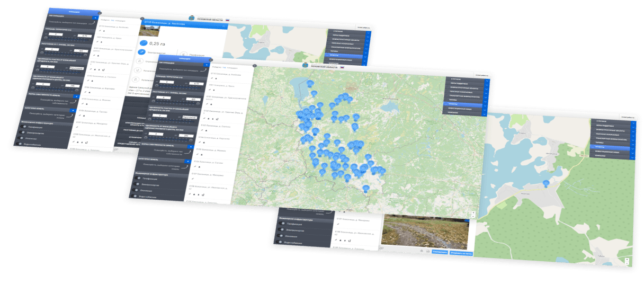Toggle Отопление switch in right window

pos(280,235)
